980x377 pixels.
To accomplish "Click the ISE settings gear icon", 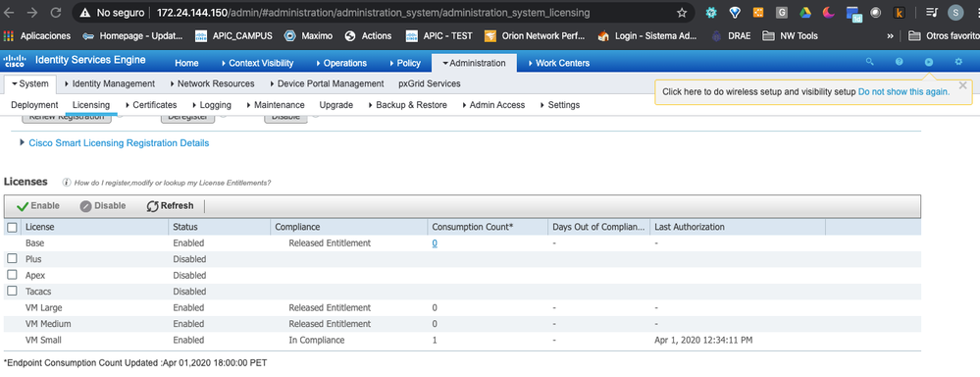I will click(958, 62).
